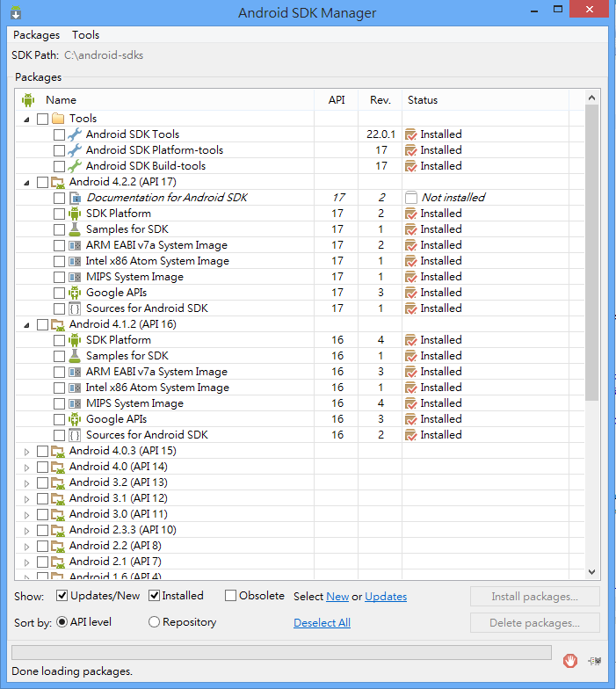The image size is (616, 689).
Task: Expand the Android 2.1 (API 7) group
Action: [x=26, y=562]
